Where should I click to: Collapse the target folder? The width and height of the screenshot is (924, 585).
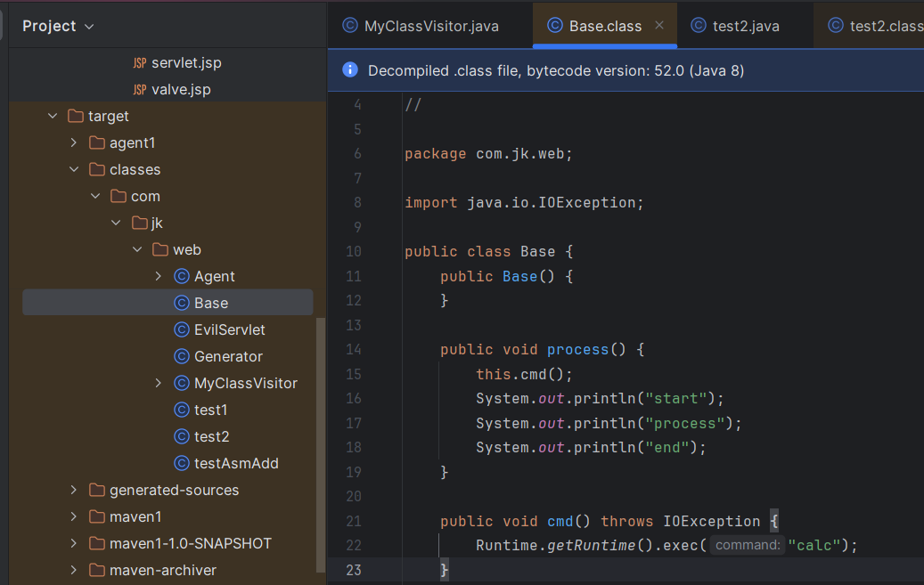[53, 116]
